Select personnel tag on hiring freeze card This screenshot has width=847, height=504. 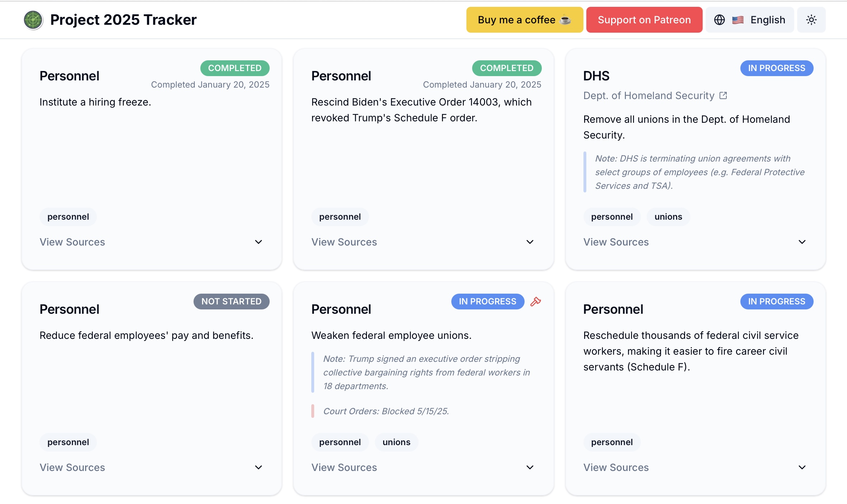click(68, 217)
